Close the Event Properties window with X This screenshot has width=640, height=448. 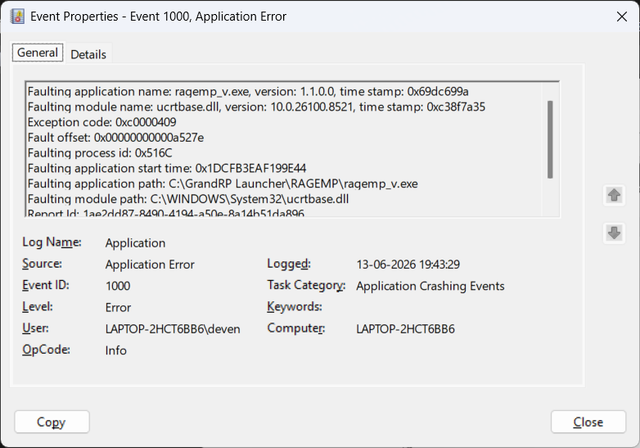pyautogui.click(x=622, y=17)
